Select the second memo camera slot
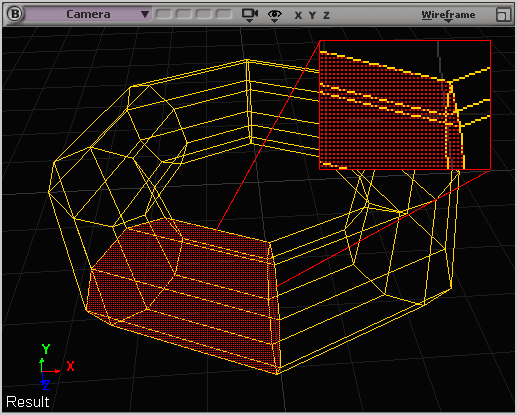Screen dimensions: 517x415 click(x=184, y=14)
